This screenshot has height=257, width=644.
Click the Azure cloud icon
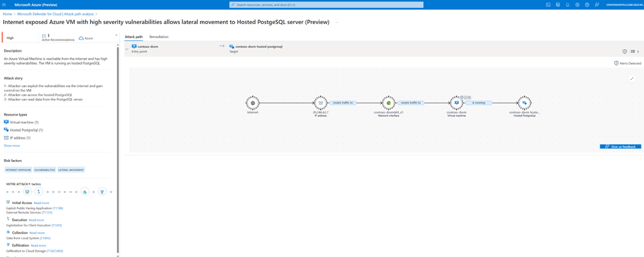81,38
